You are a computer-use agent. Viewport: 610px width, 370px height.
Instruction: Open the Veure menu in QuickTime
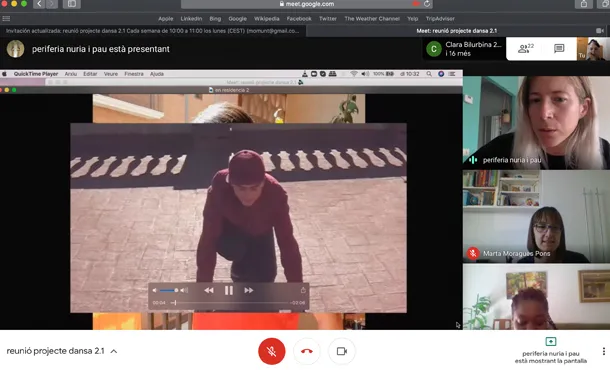tap(111, 74)
